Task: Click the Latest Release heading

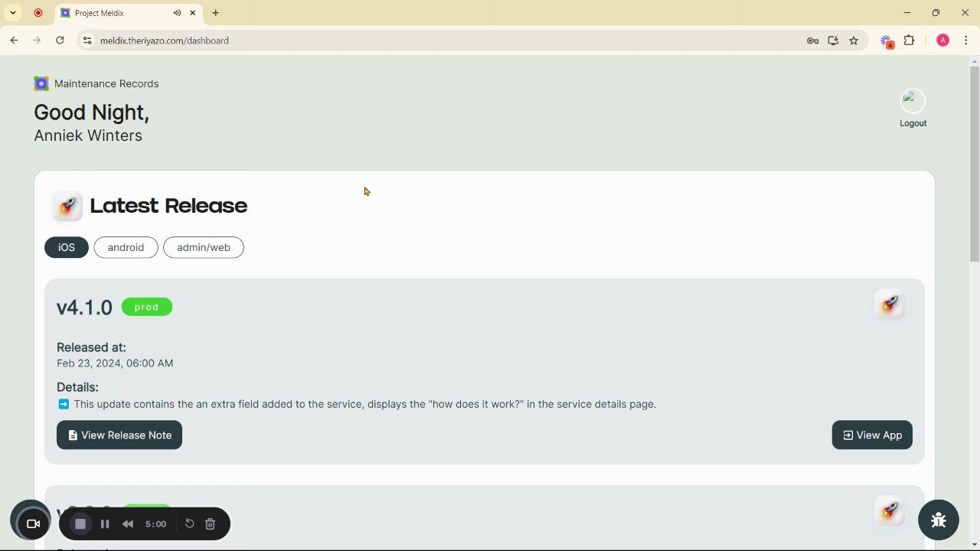Action: pos(168,206)
